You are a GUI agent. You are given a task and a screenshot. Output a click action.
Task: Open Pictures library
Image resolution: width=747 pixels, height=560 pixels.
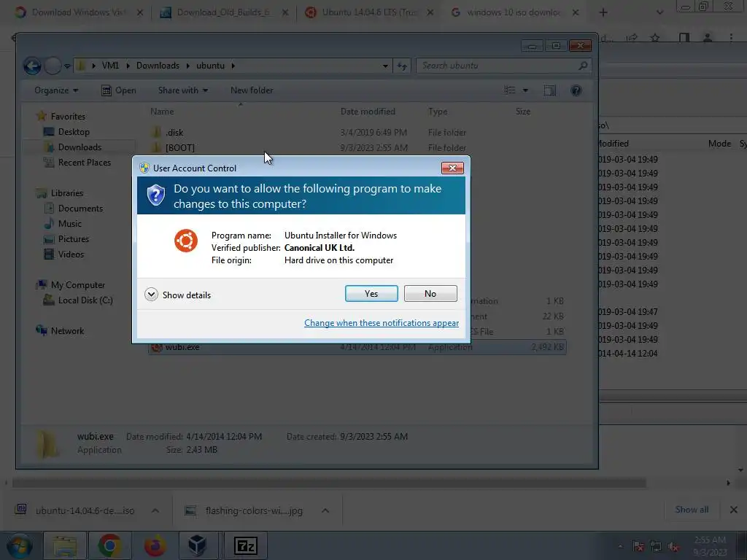[x=66, y=238]
